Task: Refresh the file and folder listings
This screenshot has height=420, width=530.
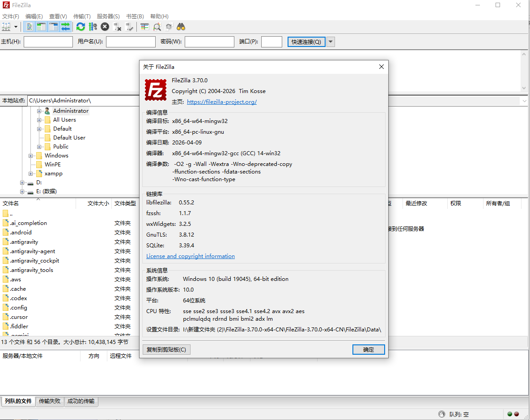Action: pyautogui.click(x=81, y=26)
